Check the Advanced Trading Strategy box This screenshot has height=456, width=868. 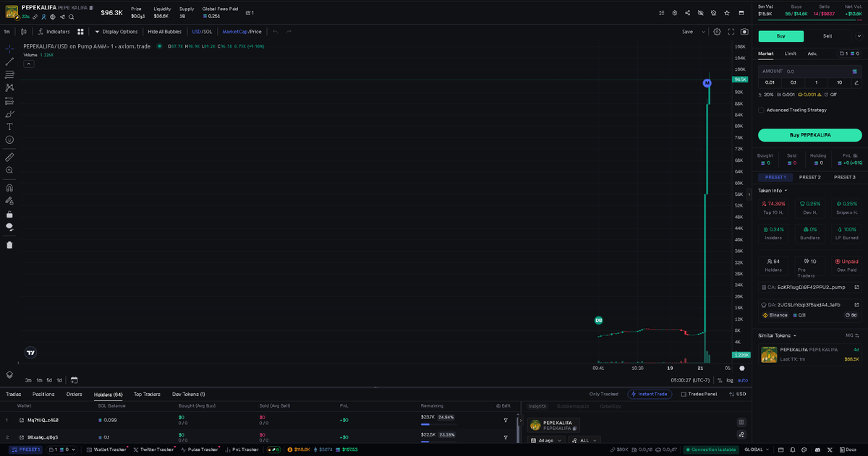click(x=761, y=110)
